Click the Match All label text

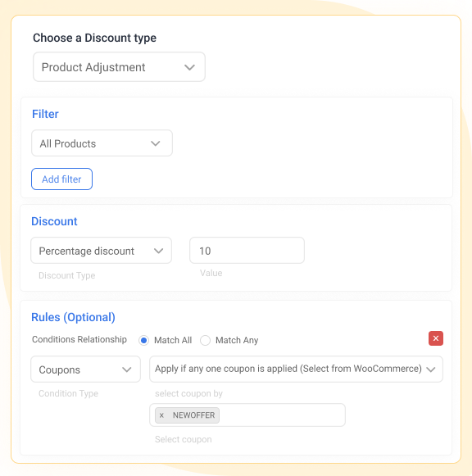click(173, 340)
